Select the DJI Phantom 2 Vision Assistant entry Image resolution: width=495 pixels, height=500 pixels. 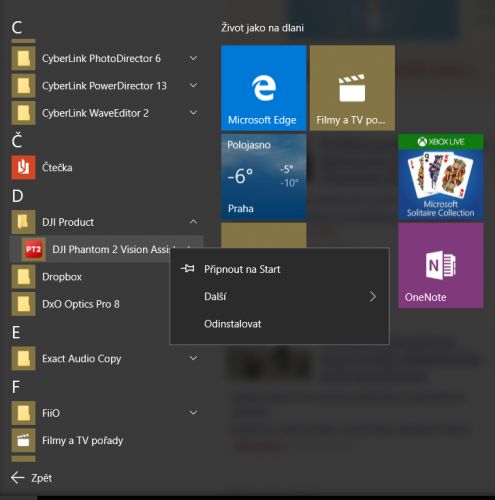point(106,249)
